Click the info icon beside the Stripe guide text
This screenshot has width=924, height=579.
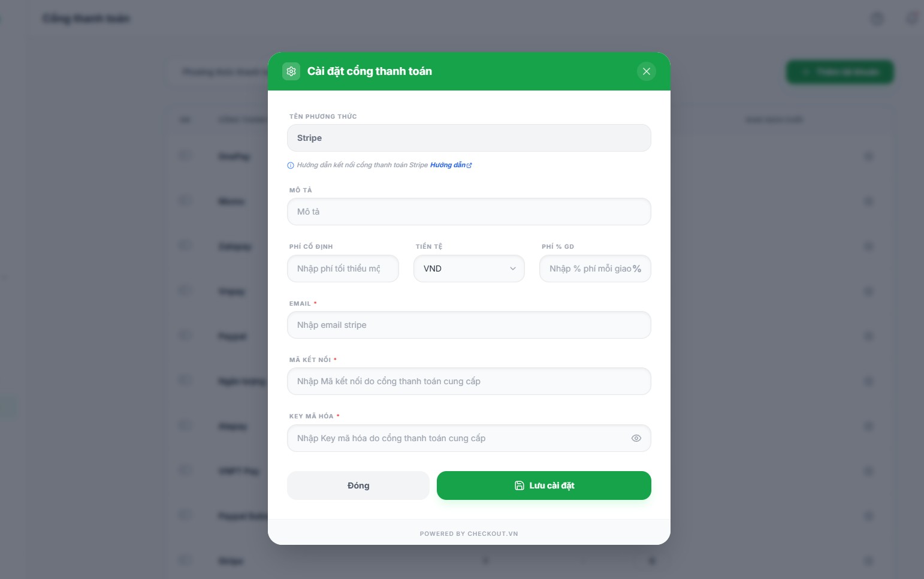(x=291, y=165)
